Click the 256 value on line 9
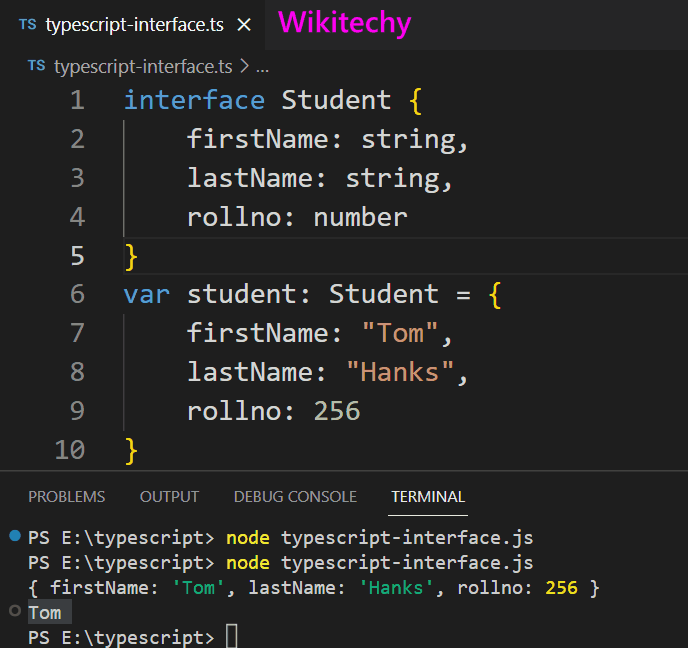Viewport: 688px width, 648px height. tap(337, 411)
